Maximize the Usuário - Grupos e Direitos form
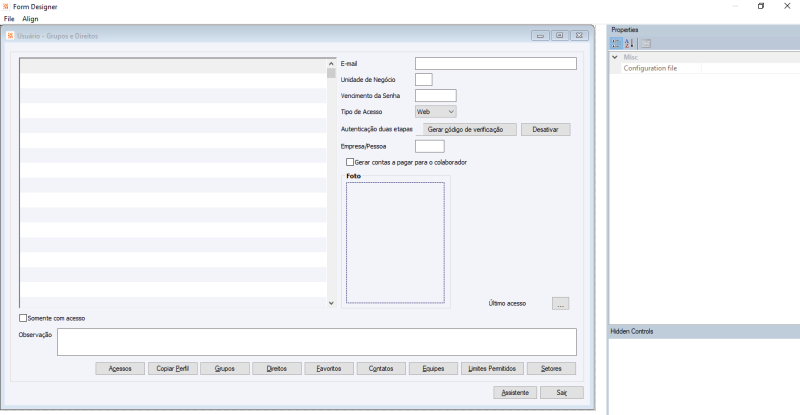 coord(560,36)
